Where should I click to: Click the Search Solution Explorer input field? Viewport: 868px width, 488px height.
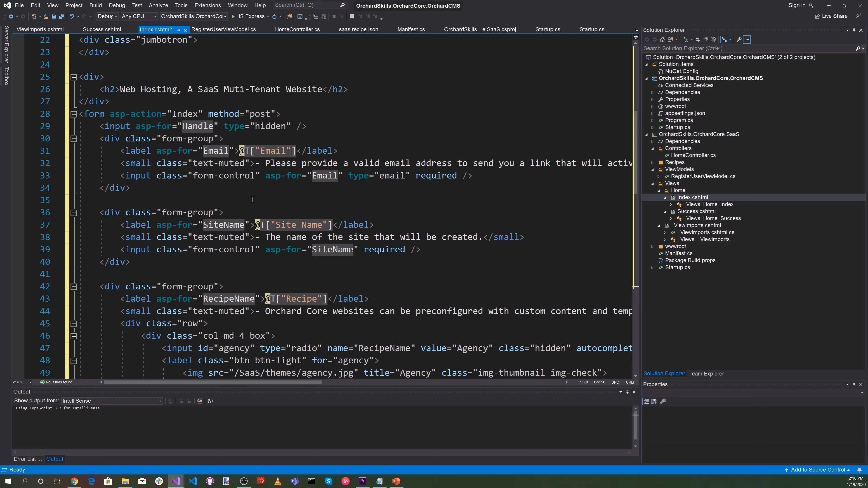pyautogui.click(x=749, y=48)
